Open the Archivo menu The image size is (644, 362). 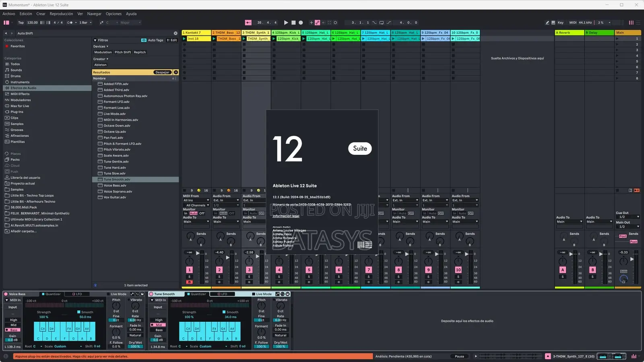(x=9, y=14)
